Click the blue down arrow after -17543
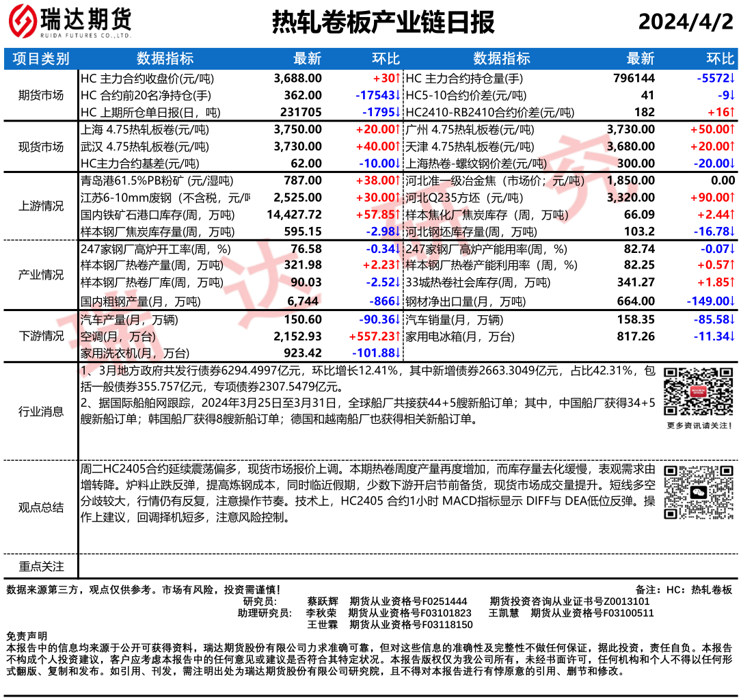The width and height of the screenshot is (741, 700). pos(397,95)
